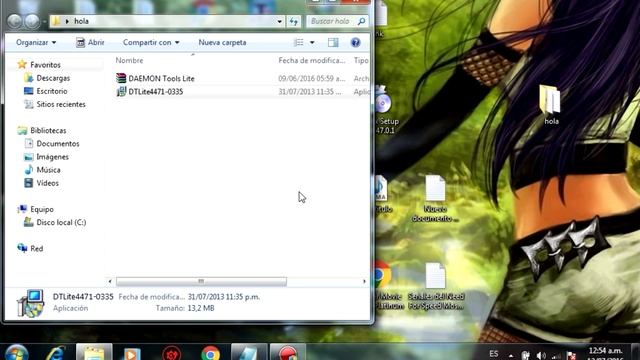Screen dimensions: 640x360
Task: Select Equipo in navigation pane
Action: click(x=42, y=209)
